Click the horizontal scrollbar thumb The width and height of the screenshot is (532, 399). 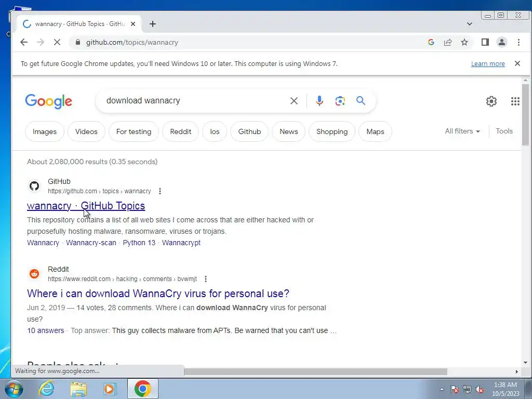pyautogui.click(x=315, y=372)
